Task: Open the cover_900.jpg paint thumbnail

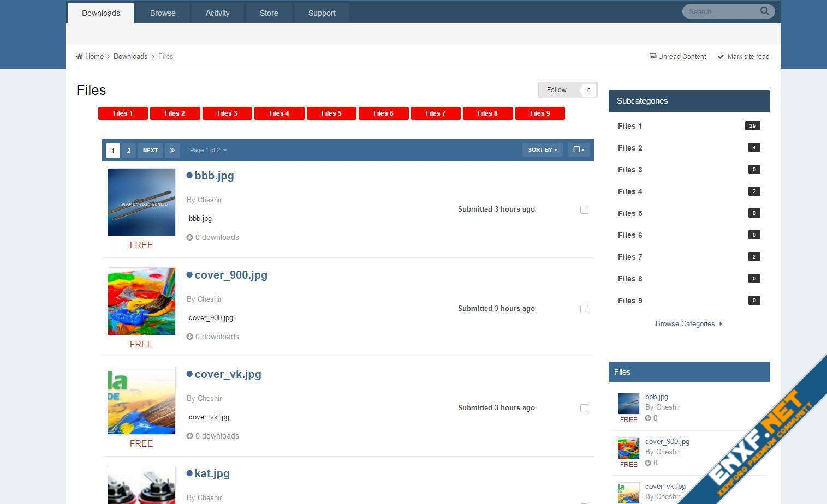Action: [x=141, y=301]
